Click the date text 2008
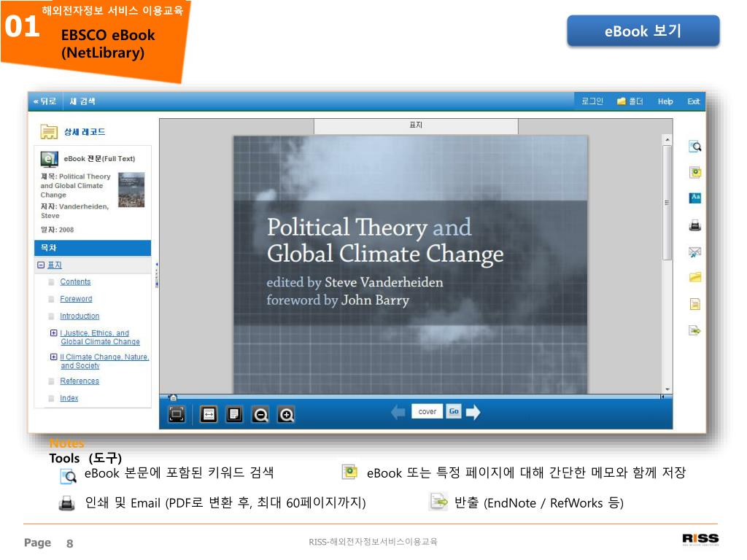This screenshot has width=747, height=560. (66, 230)
